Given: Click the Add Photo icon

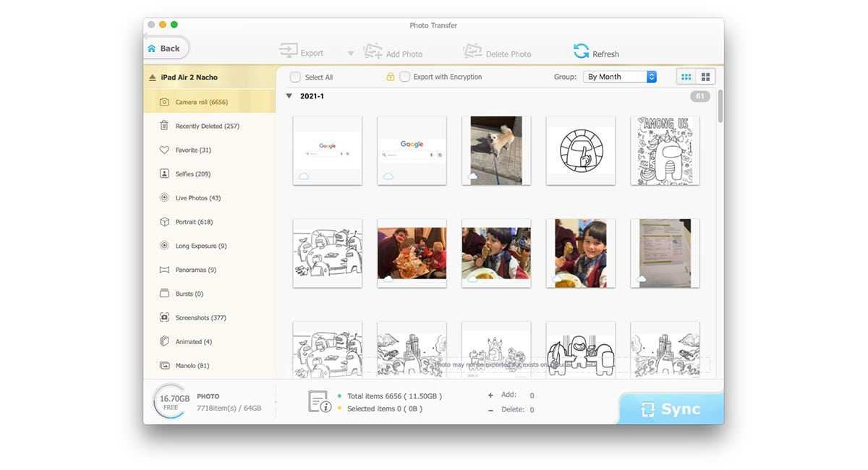Looking at the screenshot, I should click(x=373, y=52).
